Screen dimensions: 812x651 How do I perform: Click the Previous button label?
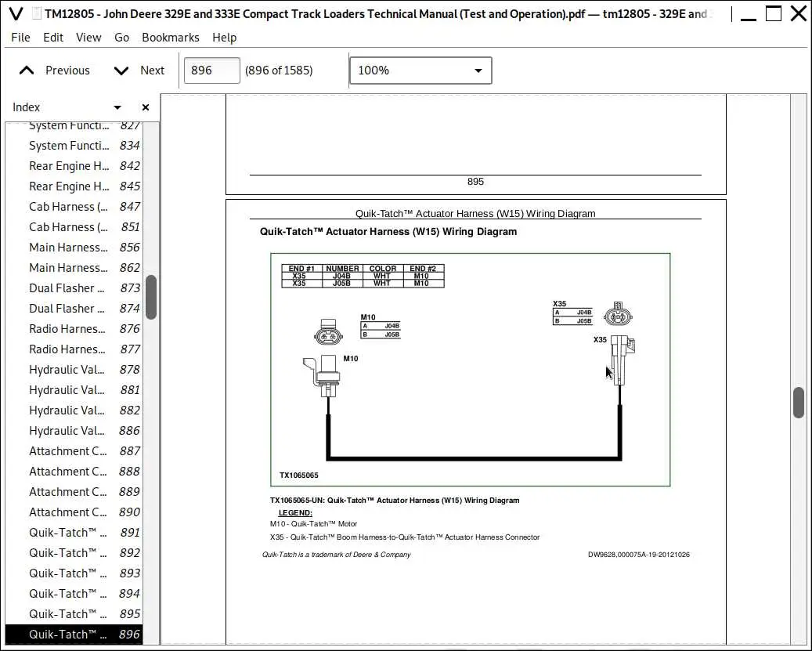[67, 71]
